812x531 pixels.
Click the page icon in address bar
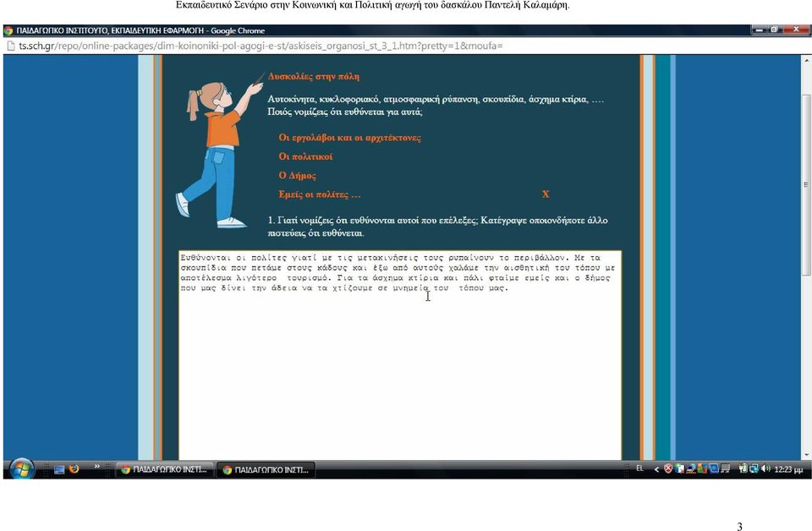[x=10, y=46]
